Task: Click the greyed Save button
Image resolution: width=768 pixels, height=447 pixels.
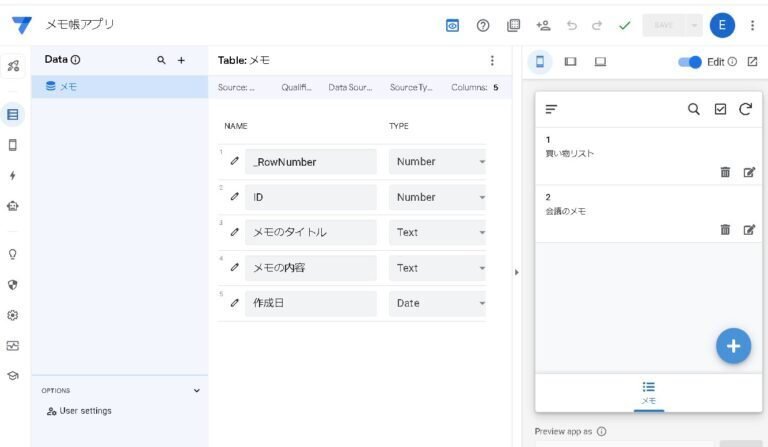Action: point(664,25)
